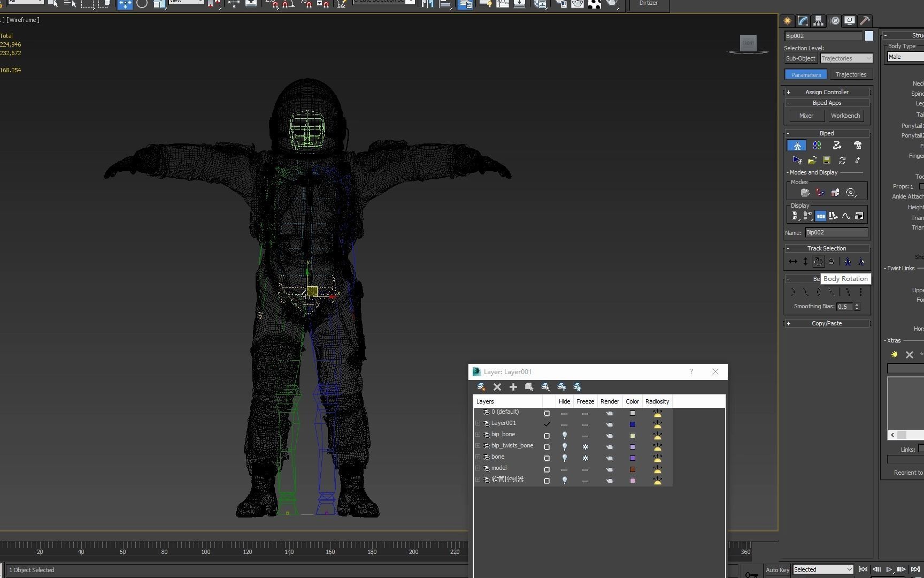This screenshot has width=924, height=578.
Task: Select the Parameters tab
Action: coord(806,74)
